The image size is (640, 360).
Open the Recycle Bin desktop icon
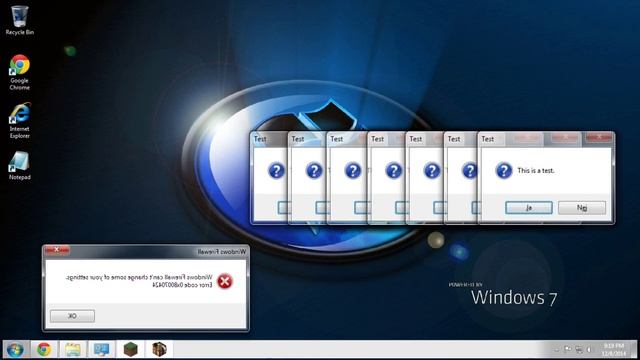click(x=19, y=20)
